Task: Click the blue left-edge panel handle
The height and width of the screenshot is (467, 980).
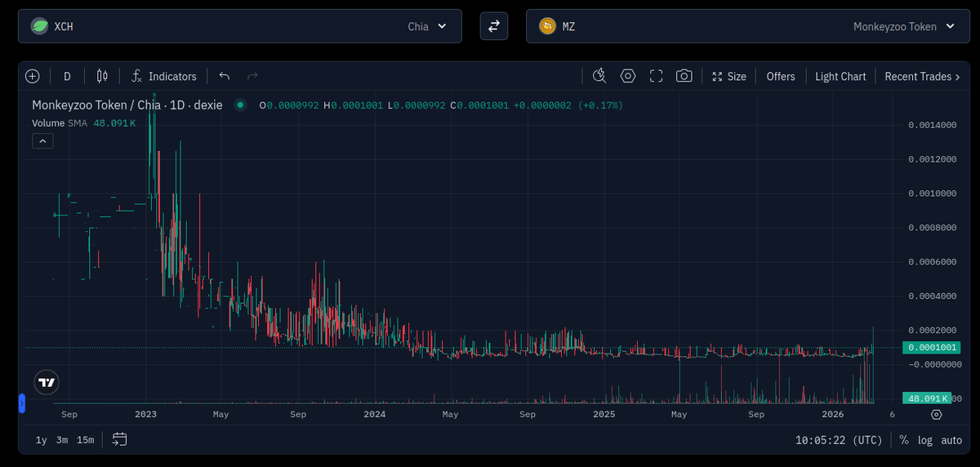Action: [x=22, y=402]
